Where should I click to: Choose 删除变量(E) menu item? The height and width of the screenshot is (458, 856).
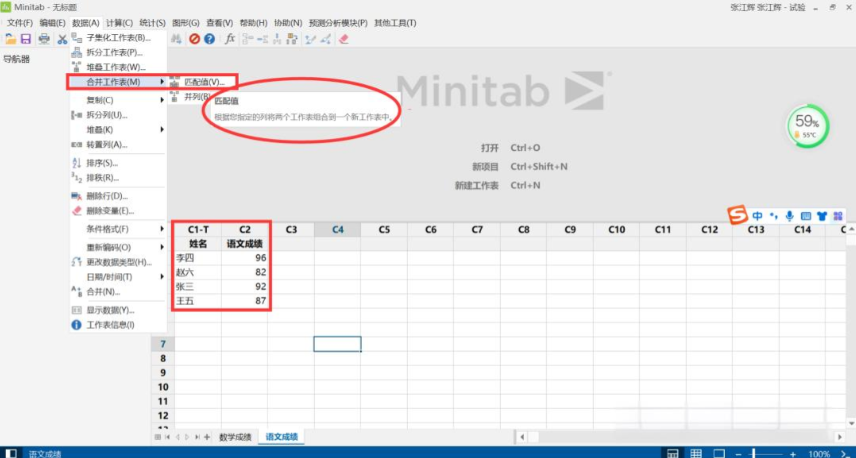click(118, 211)
